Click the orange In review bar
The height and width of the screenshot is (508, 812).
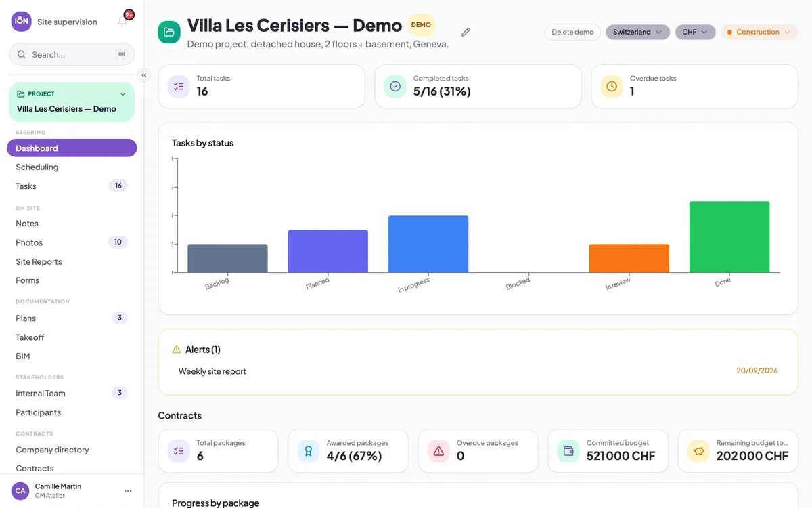point(629,258)
